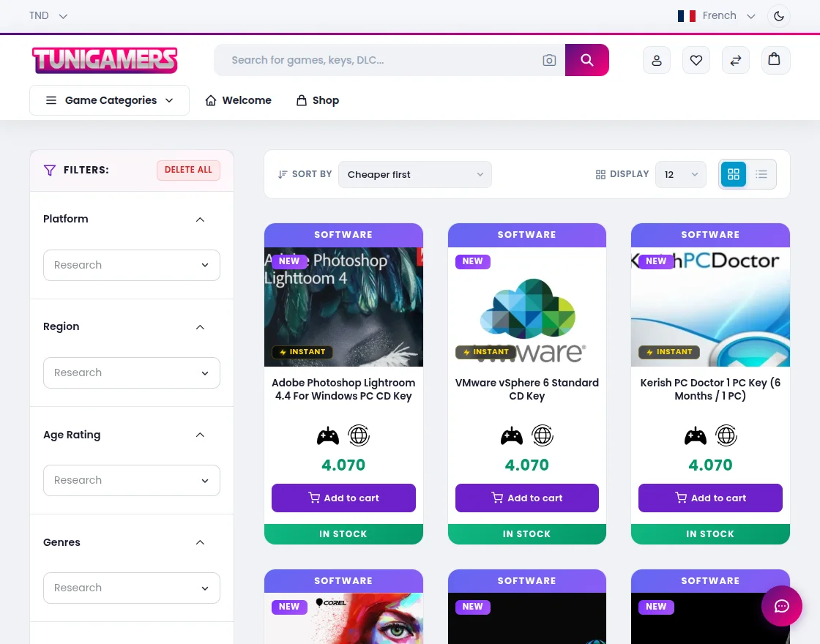The height and width of the screenshot is (644, 820).
Task: Click the globe region icon under Kerish PC Doctor
Action: tap(726, 435)
